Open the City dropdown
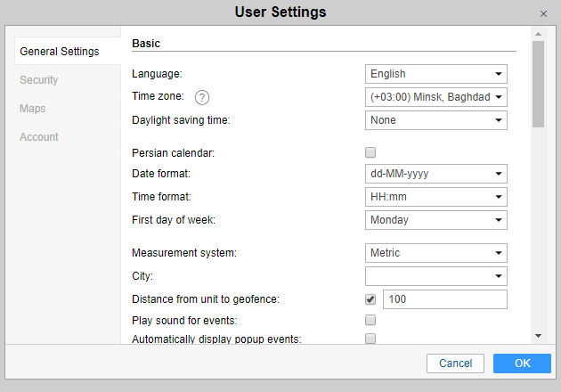Image resolution: width=561 pixels, height=392 pixels. [435, 276]
